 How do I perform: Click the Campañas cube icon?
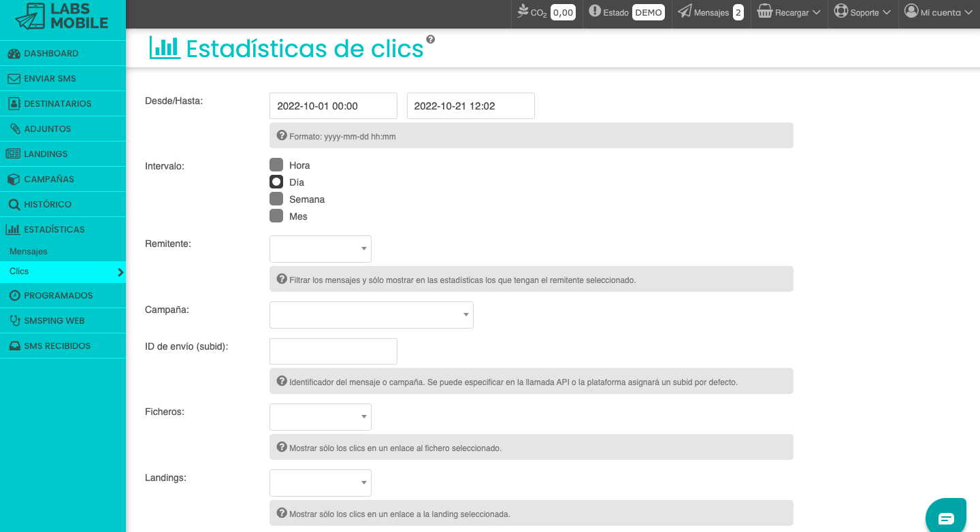coord(14,179)
